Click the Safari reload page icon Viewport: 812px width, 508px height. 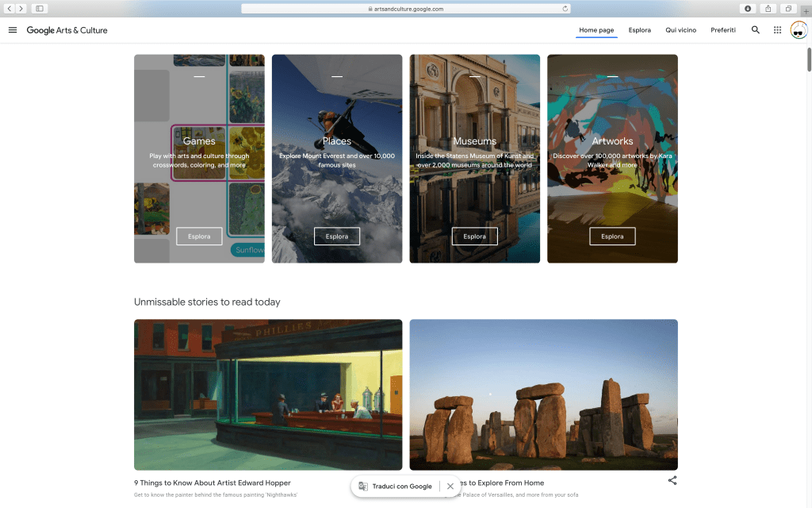(565, 9)
